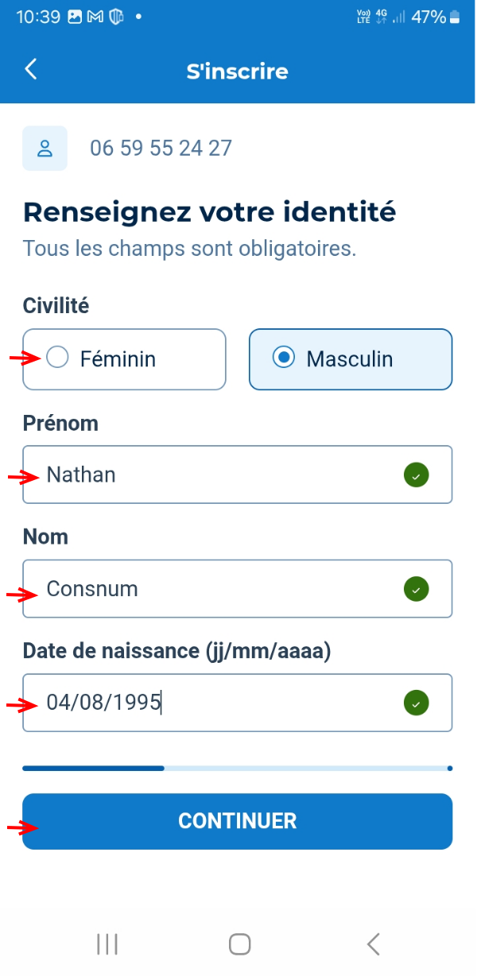
Task: Tap the user profile icon beside phone number
Action: [45, 149]
